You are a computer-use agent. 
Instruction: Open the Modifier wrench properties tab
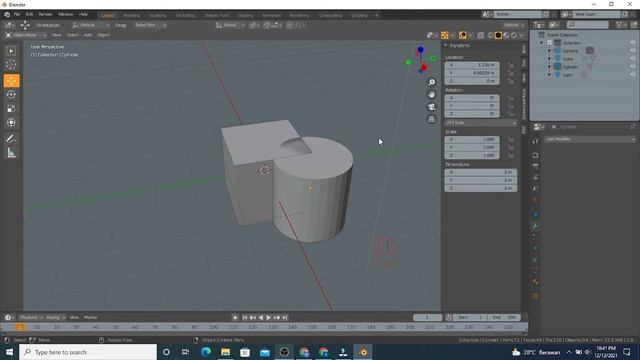coord(536,226)
